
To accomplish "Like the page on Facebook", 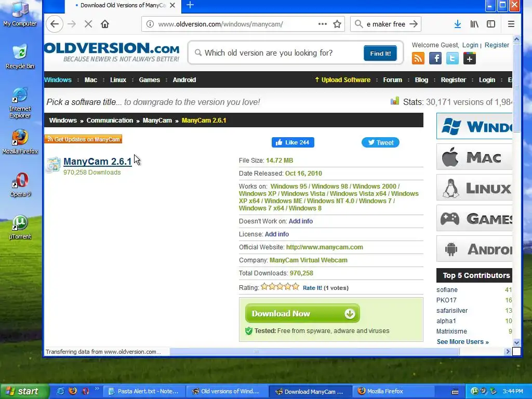I will click(x=293, y=142).
